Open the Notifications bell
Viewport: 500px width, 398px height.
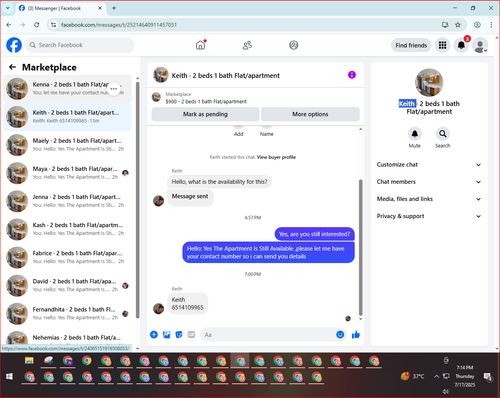click(x=461, y=45)
